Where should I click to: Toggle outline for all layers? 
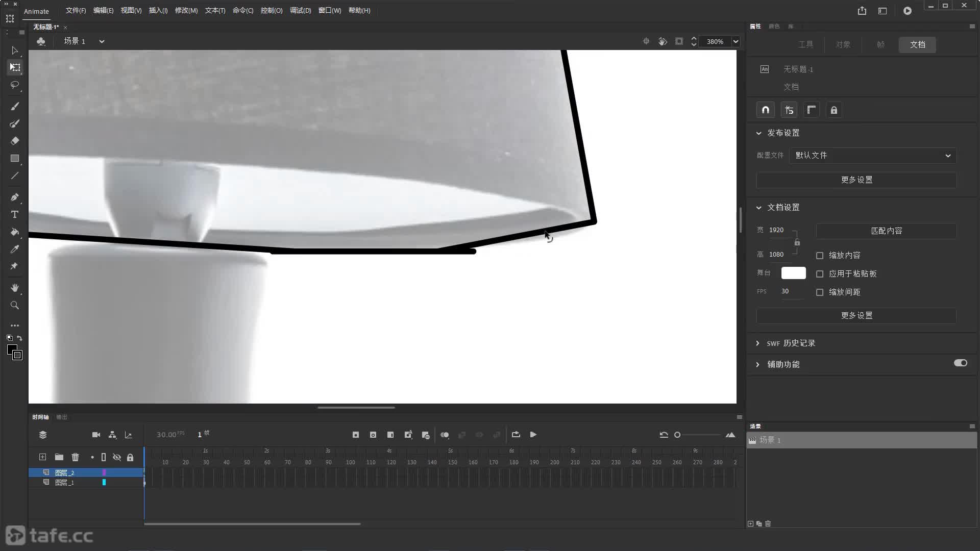click(104, 457)
